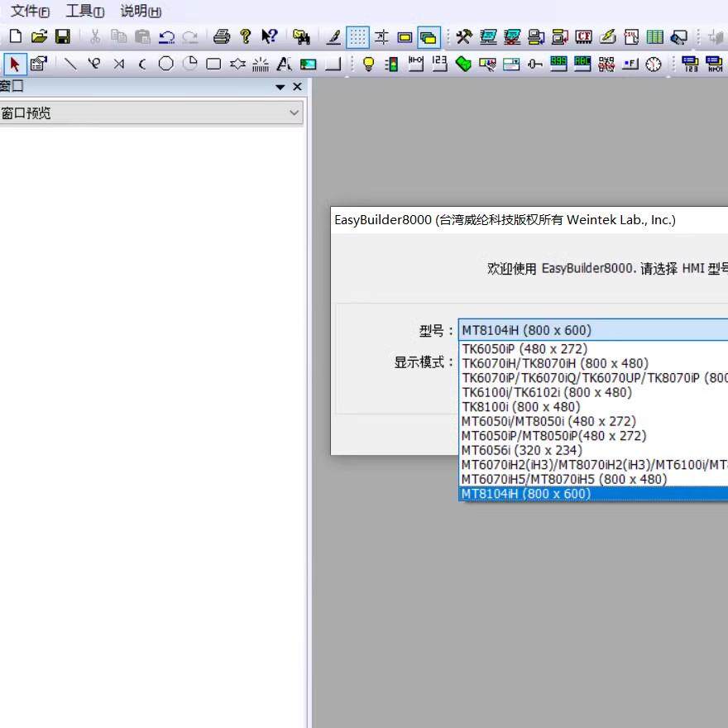728x728 pixels.
Task: Open the 文件(F) menu
Action: click(x=30, y=11)
